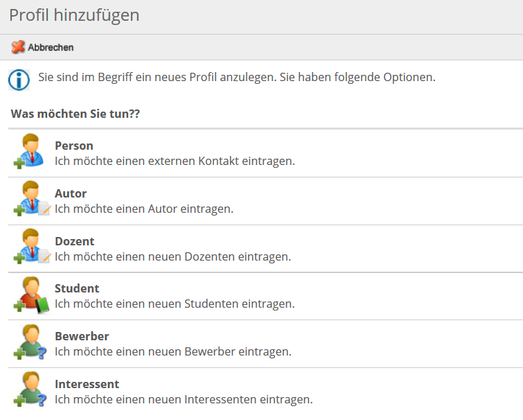Choose the Dozent heading

[75, 241]
